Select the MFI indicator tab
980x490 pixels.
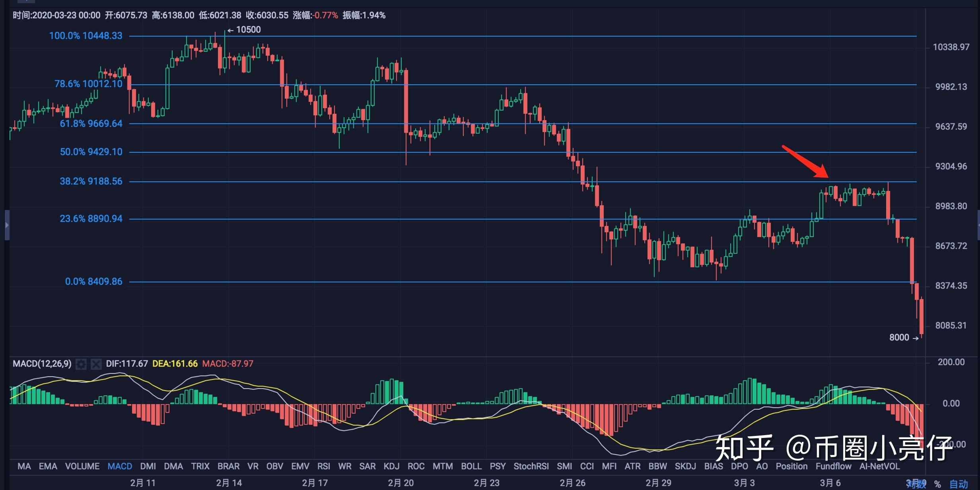click(609, 466)
